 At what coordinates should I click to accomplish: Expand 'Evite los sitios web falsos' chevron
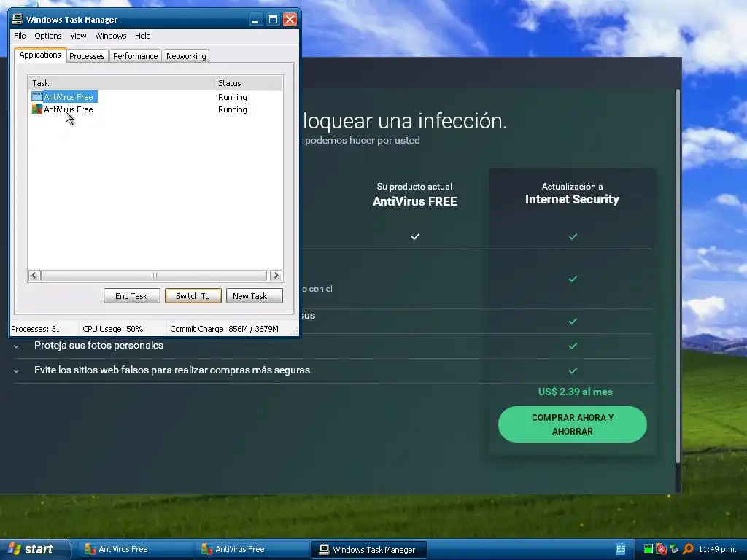pyautogui.click(x=16, y=371)
